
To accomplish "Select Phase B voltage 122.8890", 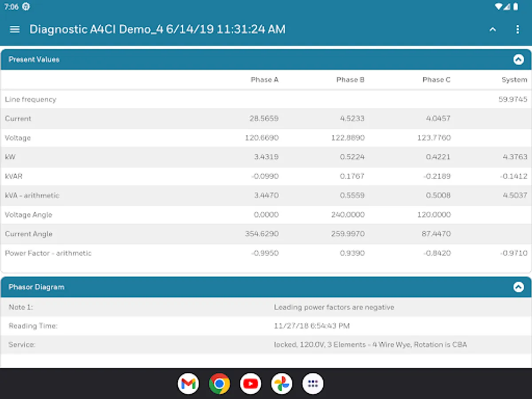I will 348,138.
